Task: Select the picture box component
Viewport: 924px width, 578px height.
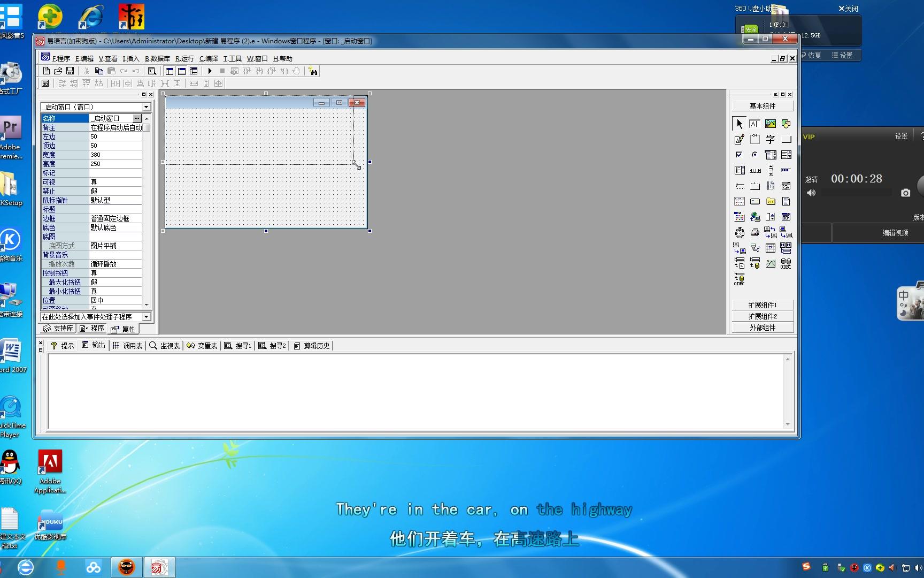Action: (770, 124)
